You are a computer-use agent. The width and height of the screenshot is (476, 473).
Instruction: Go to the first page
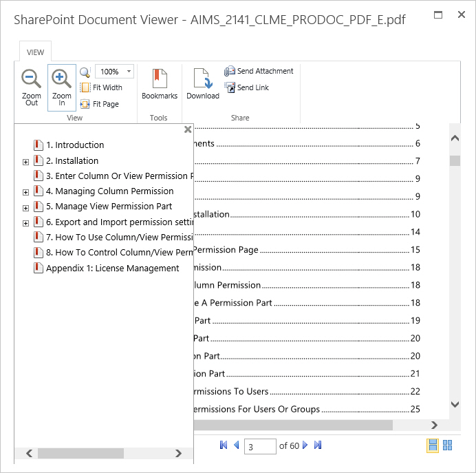pyautogui.click(x=224, y=445)
